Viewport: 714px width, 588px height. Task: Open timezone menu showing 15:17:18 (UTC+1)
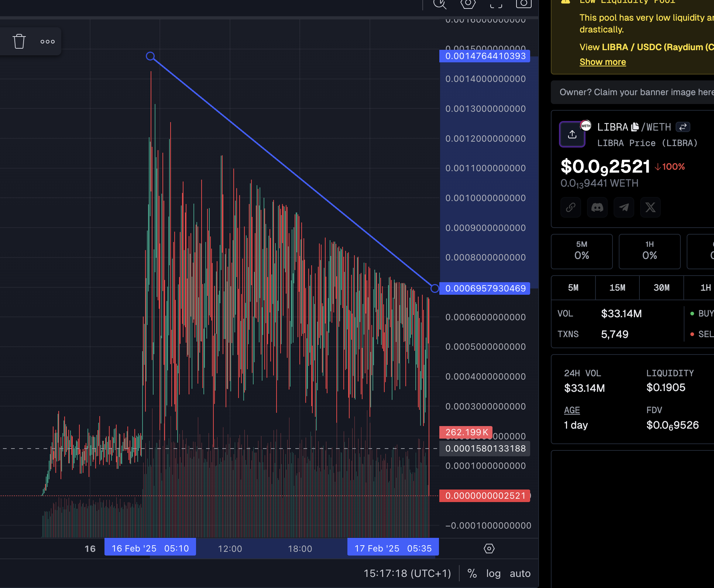pos(407,573)
